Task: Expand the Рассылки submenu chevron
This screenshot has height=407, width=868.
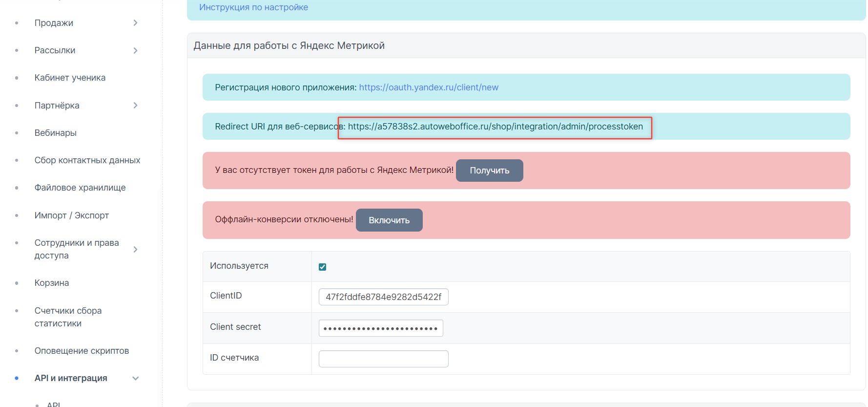Action: [135, 50]
